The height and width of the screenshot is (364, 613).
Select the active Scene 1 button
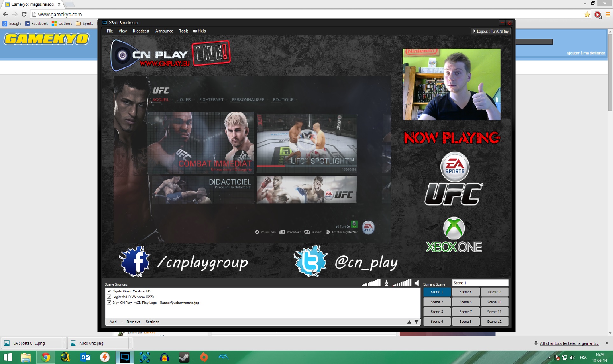pyautogui.click(x=437, y=292)
